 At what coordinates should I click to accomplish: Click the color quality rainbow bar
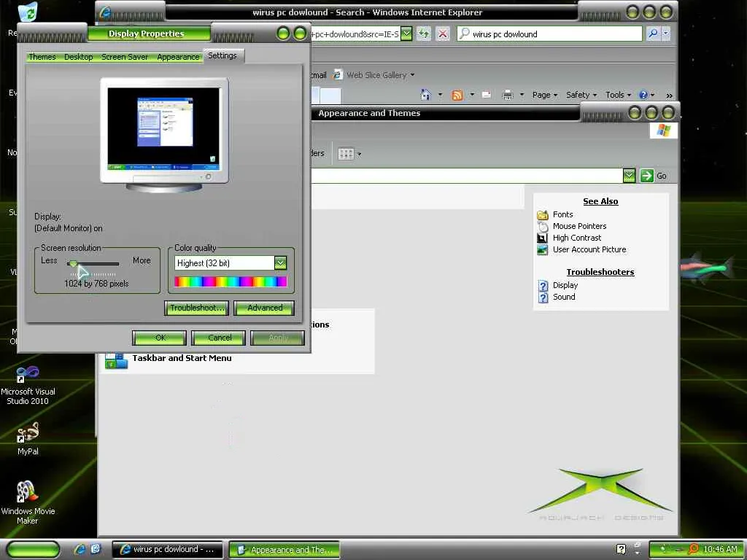(x=231, y=282)
